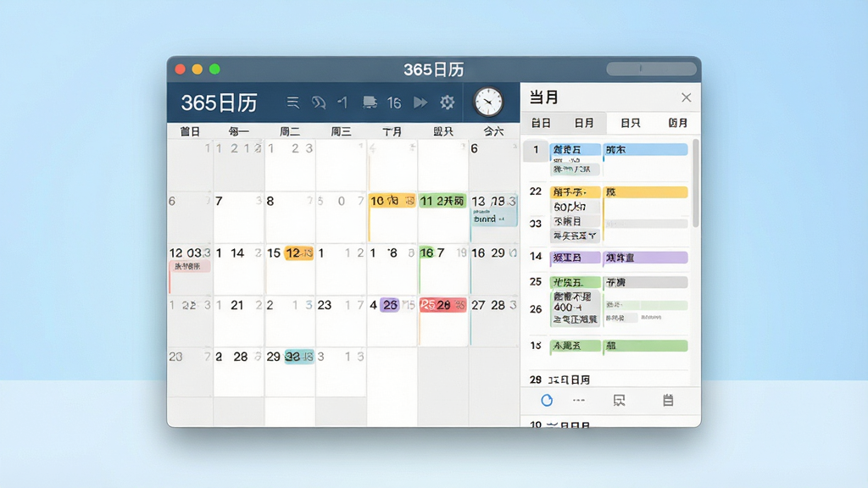
Task: Open settings with the gear icon
Action: (x=448, y=103)
